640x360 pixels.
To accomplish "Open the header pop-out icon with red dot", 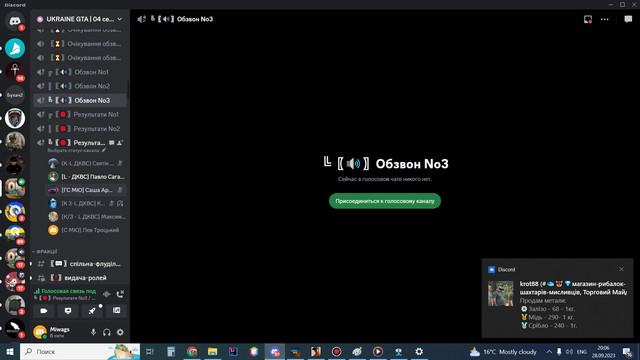I will click(588, 19).
